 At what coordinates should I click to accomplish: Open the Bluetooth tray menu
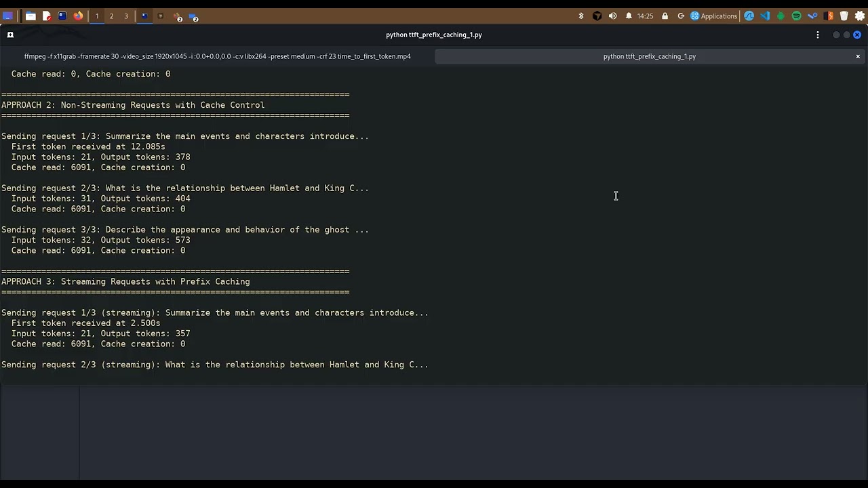(581, 16)
